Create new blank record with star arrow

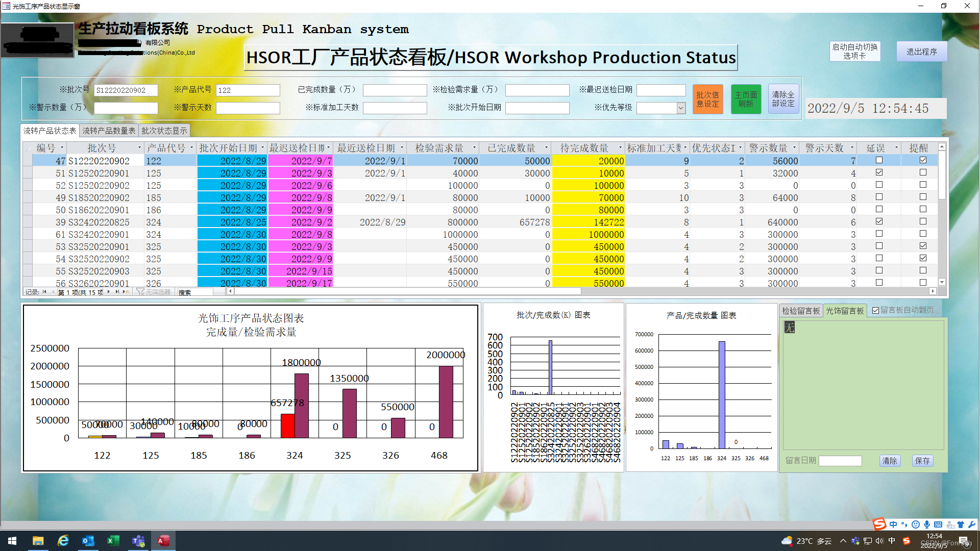click(126, 292)
